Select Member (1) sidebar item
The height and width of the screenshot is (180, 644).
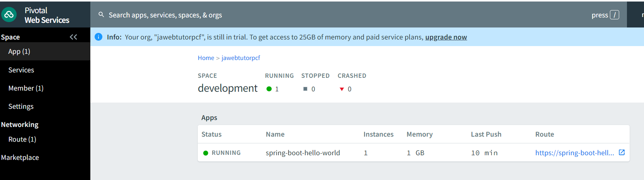[x=26, y=88]
